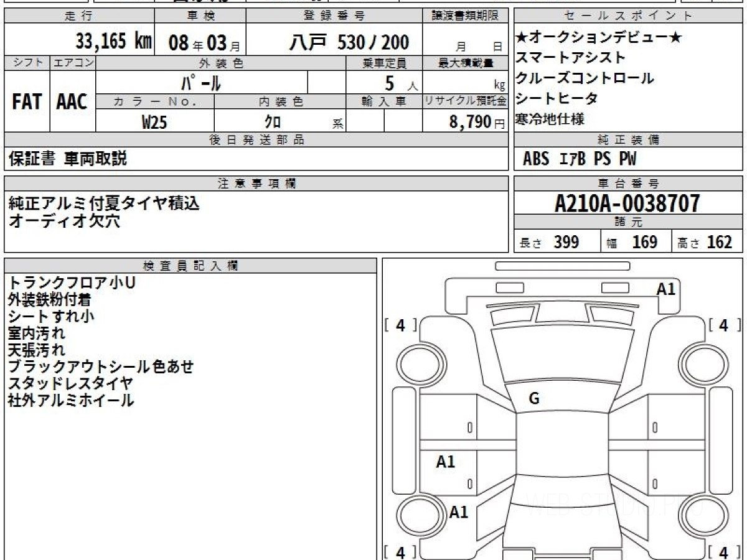Select the chassis number A210A-0038707
The image size is (747, 560).
tap(627, 203)
